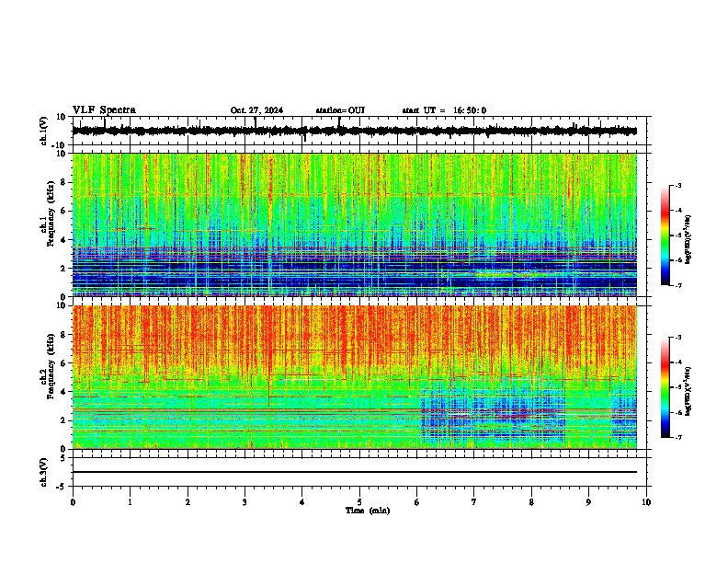Click the "-7" label on ch.2 colorbar
Screen dimensions: 728x563
[x=678, y=437]
